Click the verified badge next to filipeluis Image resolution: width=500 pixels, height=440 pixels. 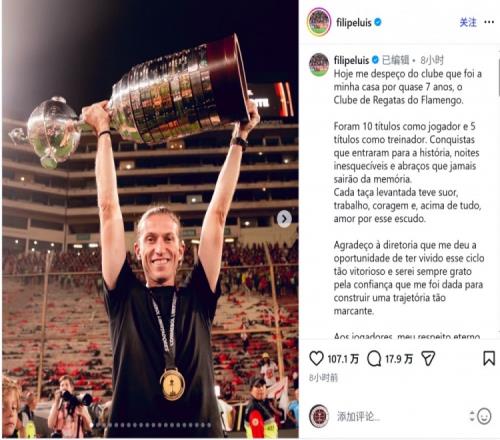click(x=378, y=23)
